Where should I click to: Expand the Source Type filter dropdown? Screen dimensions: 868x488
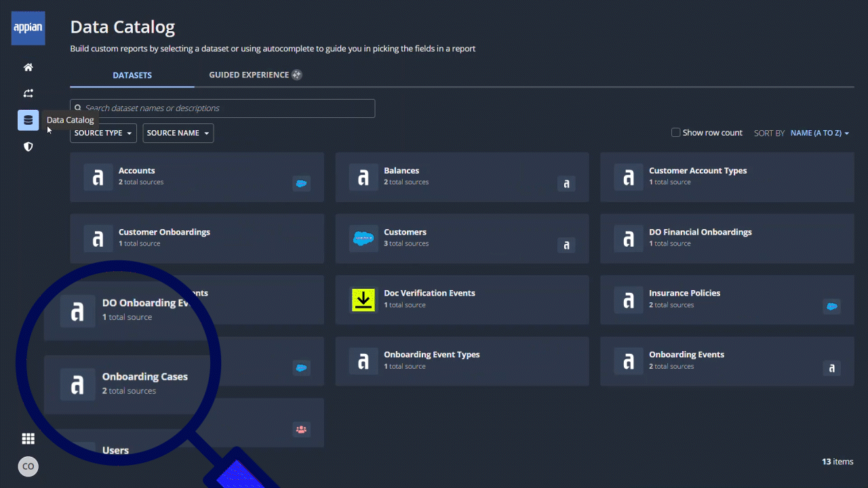coord(103,133)
